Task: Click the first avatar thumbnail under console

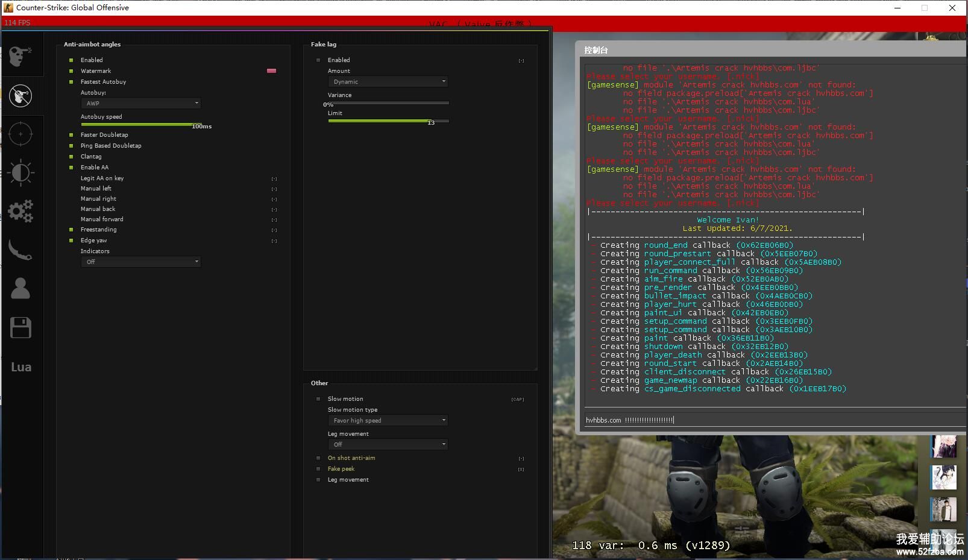Action: pos(944,447)
